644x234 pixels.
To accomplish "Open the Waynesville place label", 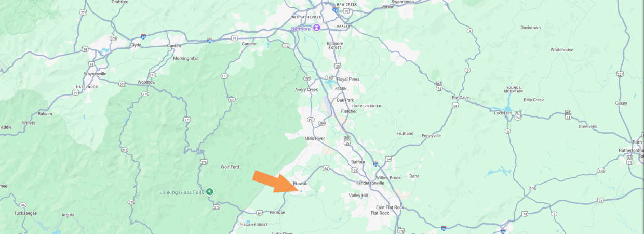I will coord(95,74).
